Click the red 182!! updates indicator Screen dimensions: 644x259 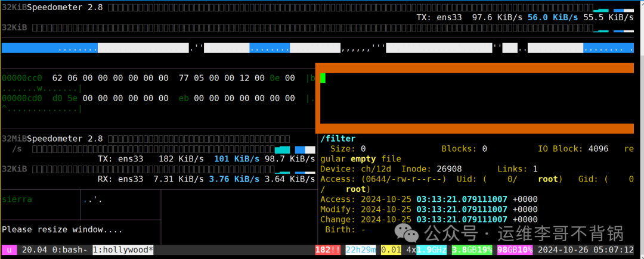[x=328, y=249]
